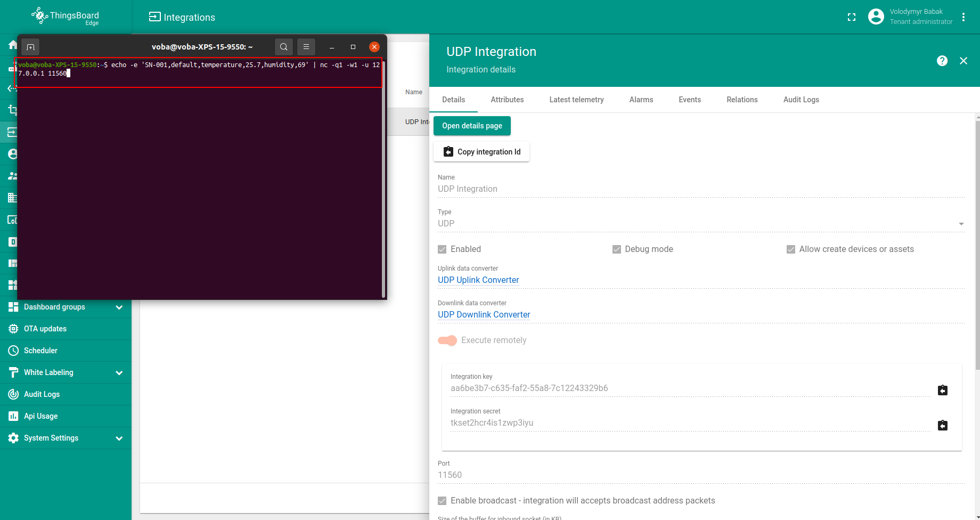
Task: Open the UDP Uplink Converter link
Action: coord(478,280)
